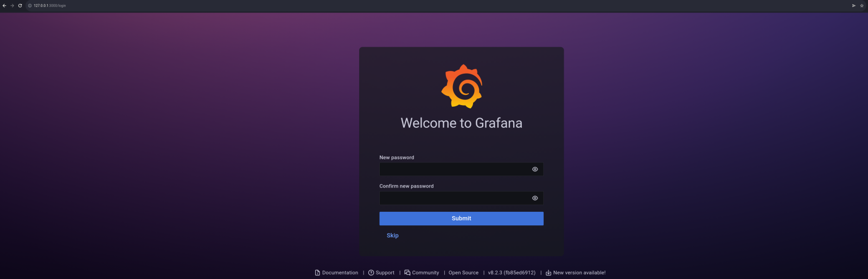Click the Confirm new password label
The image size is (868, 279).
click(406, 186)
